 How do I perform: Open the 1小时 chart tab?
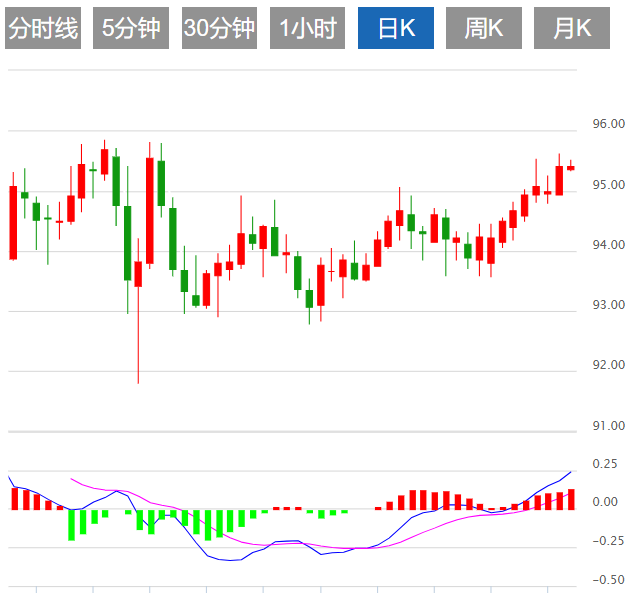coord(308,28)
